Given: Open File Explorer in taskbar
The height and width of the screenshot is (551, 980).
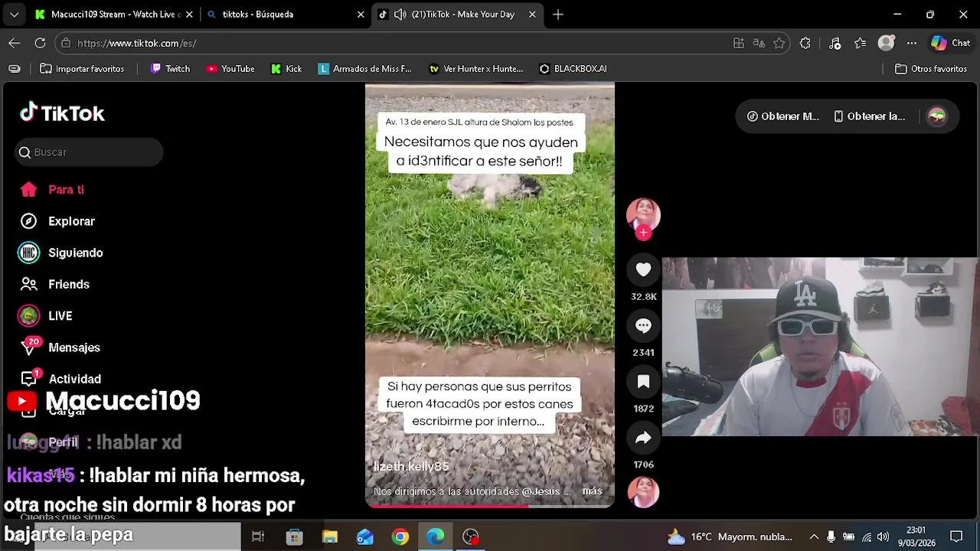Looking at the screenshot, I should (330, 536).
